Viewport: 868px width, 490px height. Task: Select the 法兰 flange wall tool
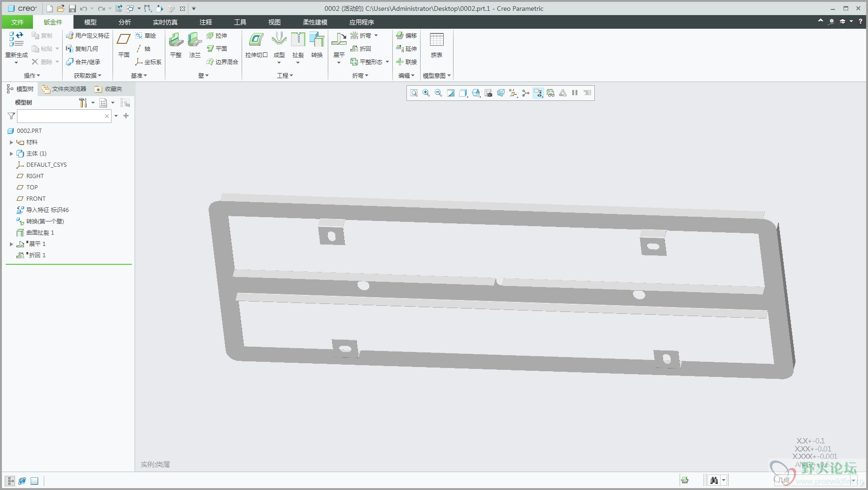195,46
